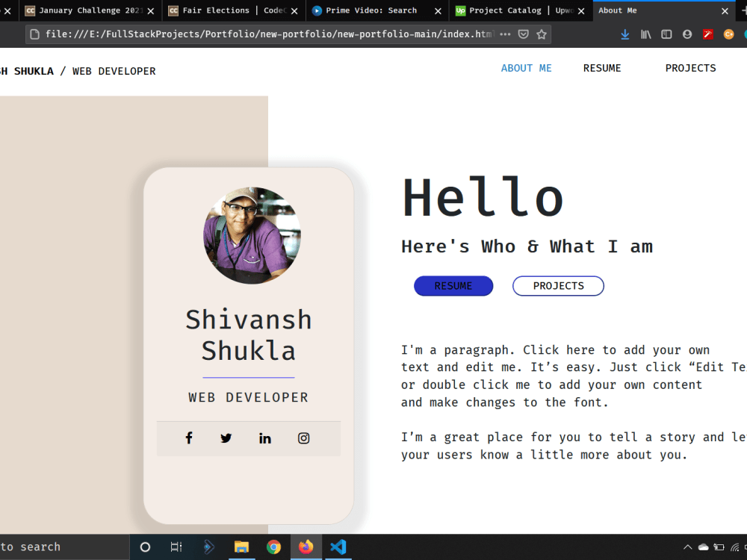Click the Windows taskbar search box
This screenshot has width=747, height=560.
pos(64,547)
